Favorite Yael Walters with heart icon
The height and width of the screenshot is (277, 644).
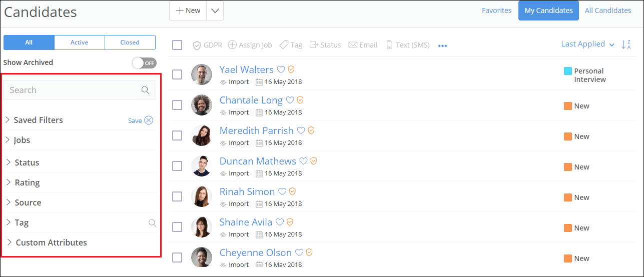click(x=281, y=69)
